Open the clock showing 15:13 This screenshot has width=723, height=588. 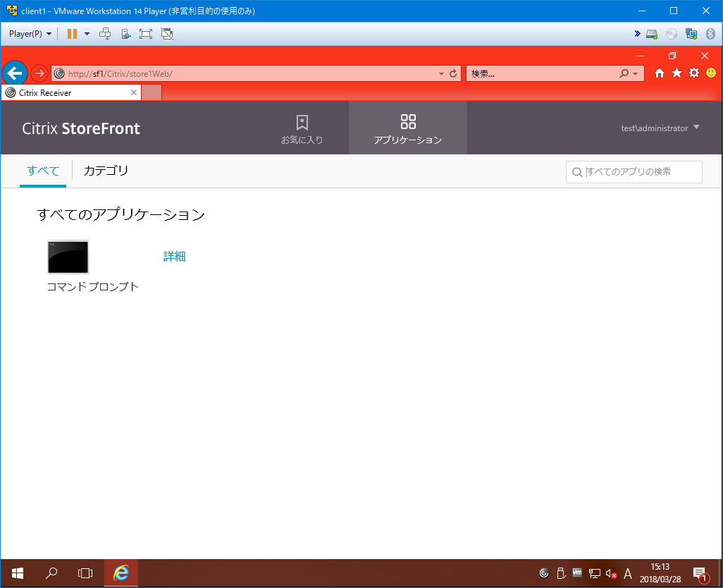(x=660, y=572)
